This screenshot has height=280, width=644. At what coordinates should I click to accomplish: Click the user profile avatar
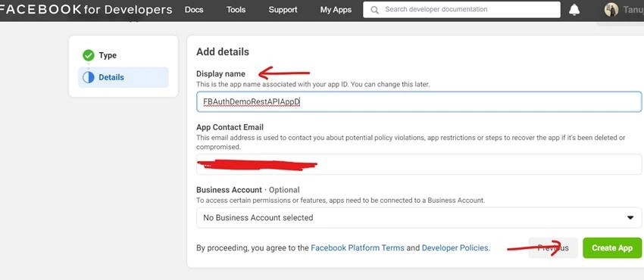[x=611, y=10]
